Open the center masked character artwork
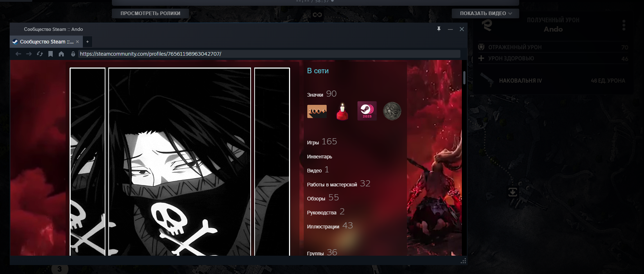 (180, 162)
